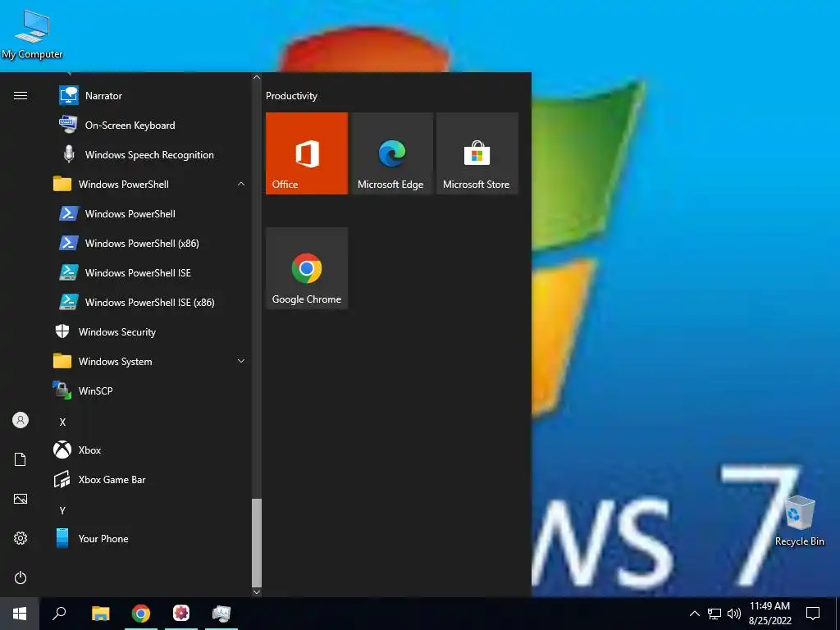Screen dimensions: 840x630
Task: Click the Windows Start button
Action: click(20, 614)
